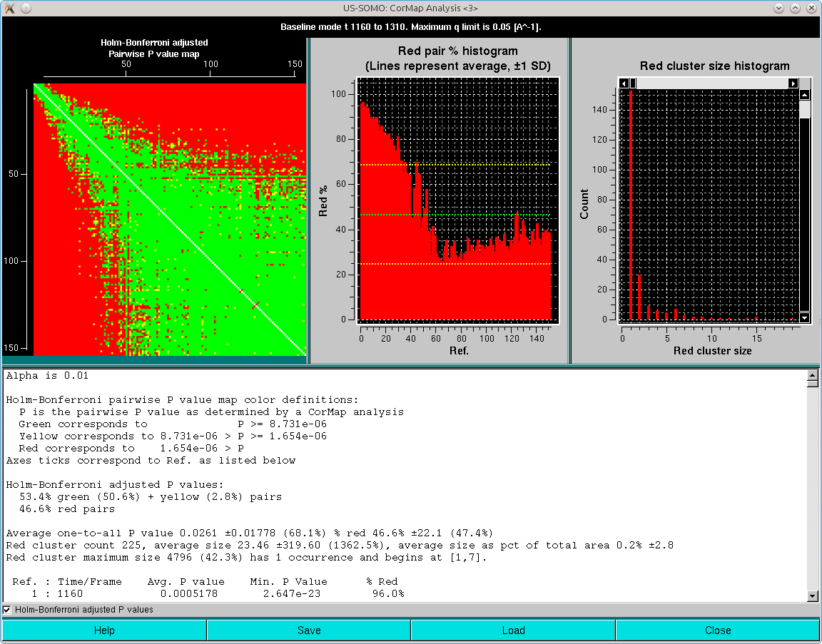822x644 pixels.
Task: Click the right scroll arrow of the cluster histogram
Action: (x=793, y=83)
